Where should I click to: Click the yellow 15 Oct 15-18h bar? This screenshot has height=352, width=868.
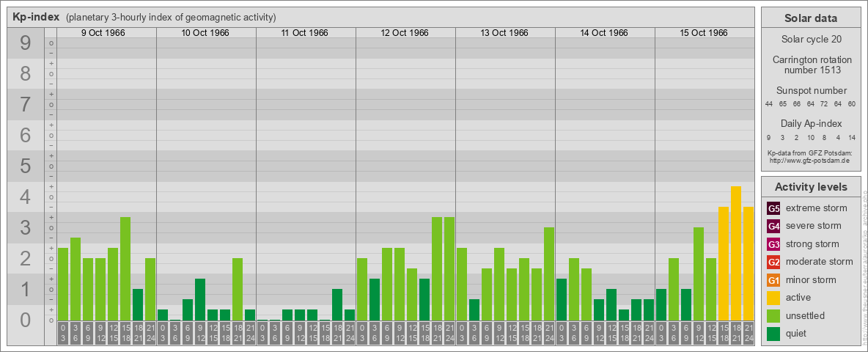pyautogui.click(x=724, y=263)
